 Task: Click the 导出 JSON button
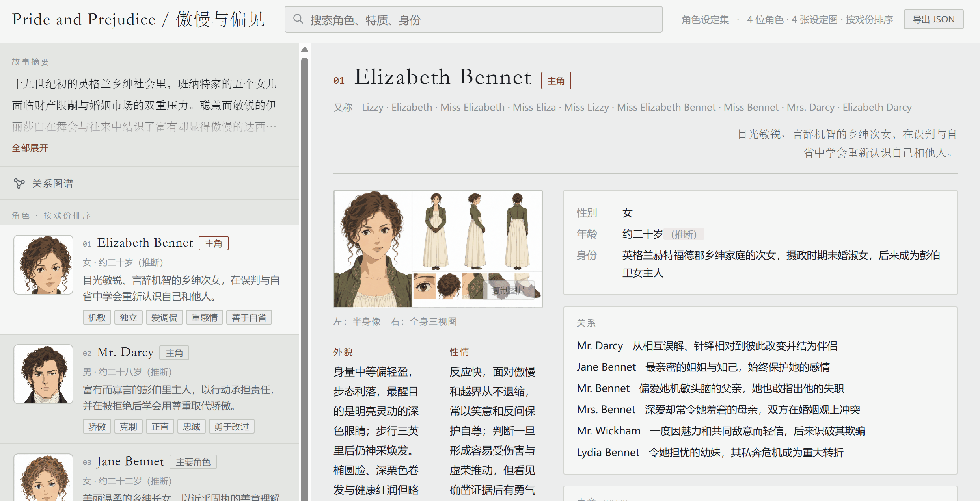933,19
